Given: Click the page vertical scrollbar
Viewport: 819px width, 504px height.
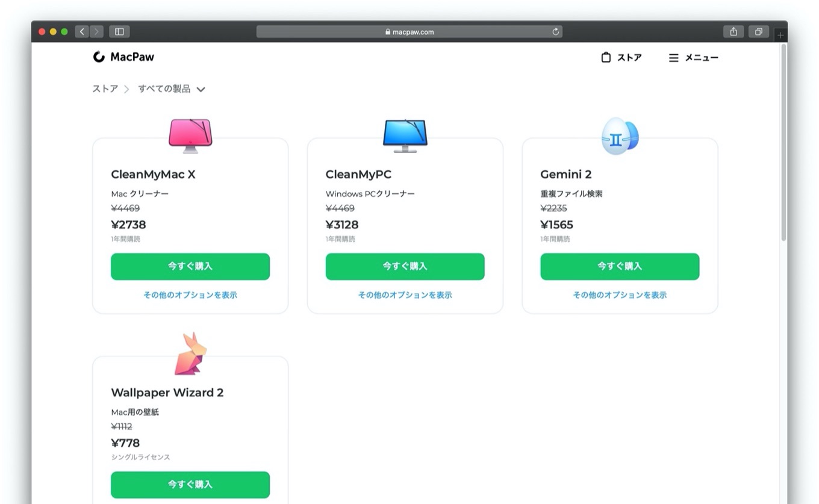Looking at the screenshot, I should 783,143.
